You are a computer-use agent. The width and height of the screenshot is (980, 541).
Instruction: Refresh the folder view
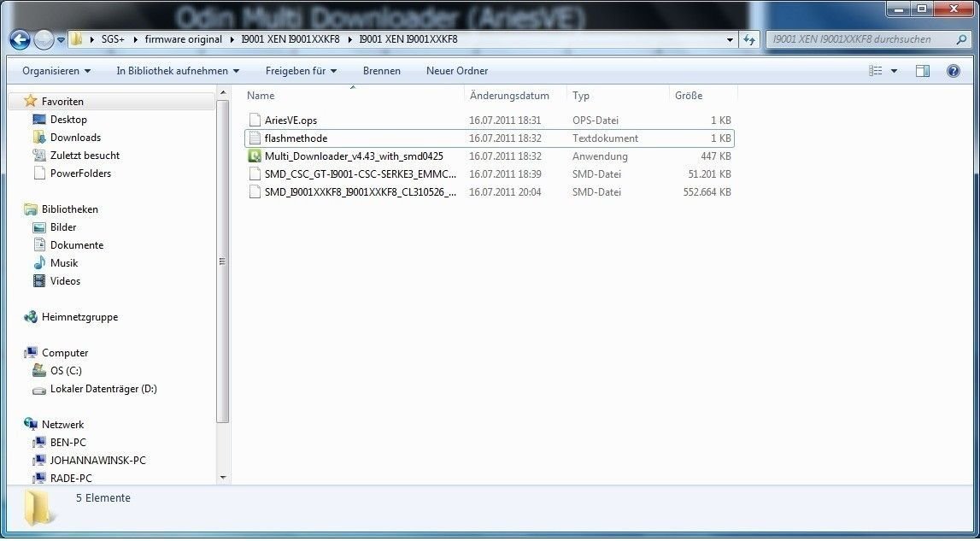[748, 40]
